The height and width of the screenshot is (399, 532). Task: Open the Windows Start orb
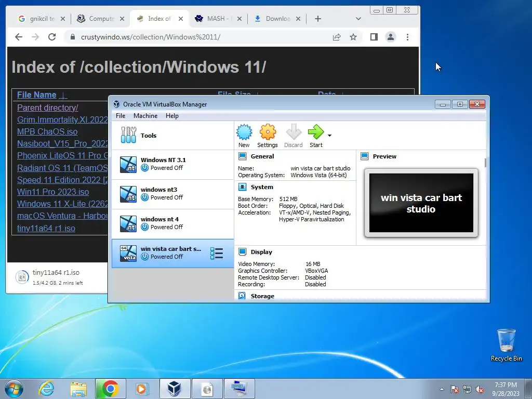(x=14, y=389)
